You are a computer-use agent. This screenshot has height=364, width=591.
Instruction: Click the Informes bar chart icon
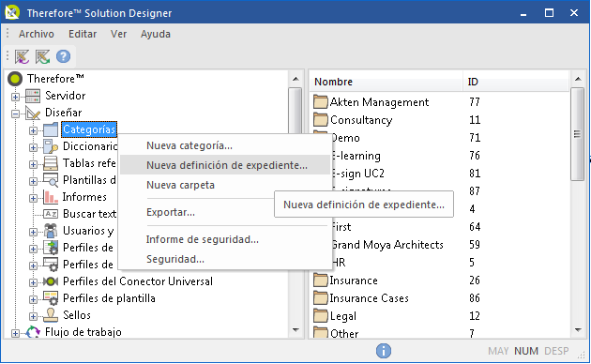pos(51,197)
